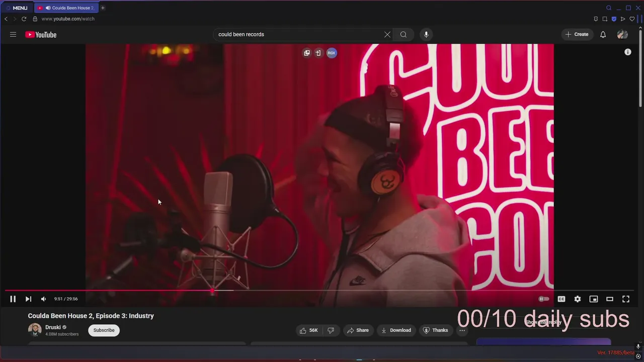The width and height of the screenshot is (644, 362).
Task: Share this video
Action: point(358,330)
